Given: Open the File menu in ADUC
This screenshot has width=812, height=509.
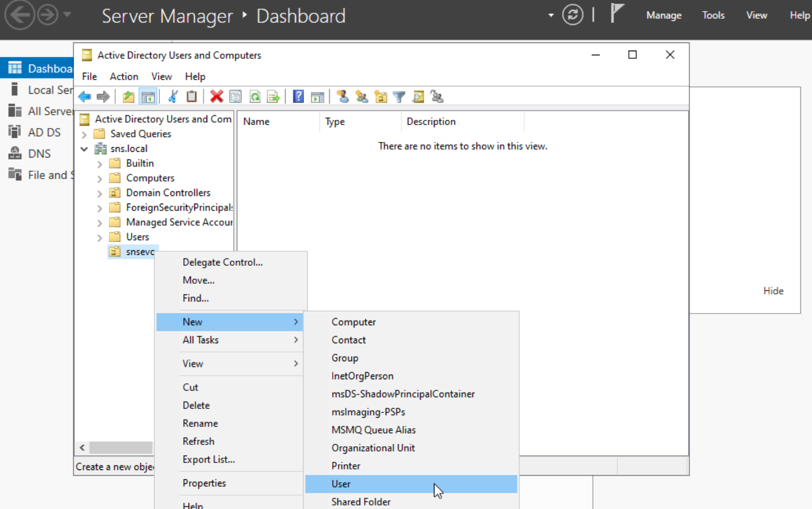Looking at the screenshot, I should coord(90,76).
